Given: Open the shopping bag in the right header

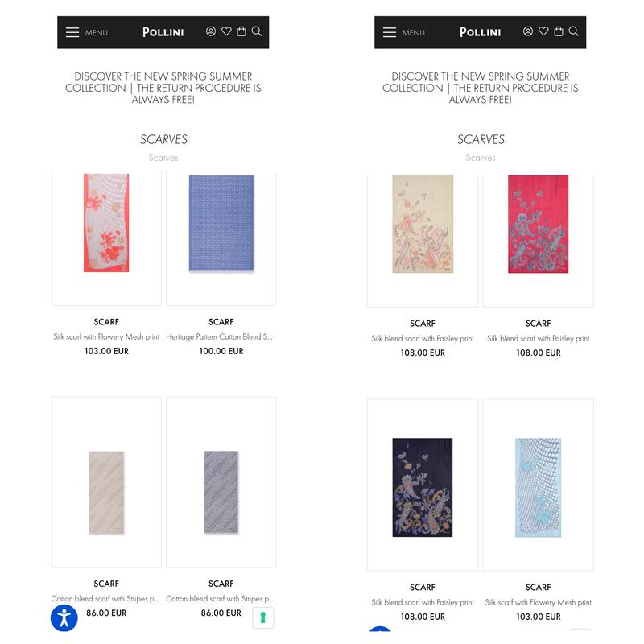Looking at the screenshot, I should coord(559,31).
